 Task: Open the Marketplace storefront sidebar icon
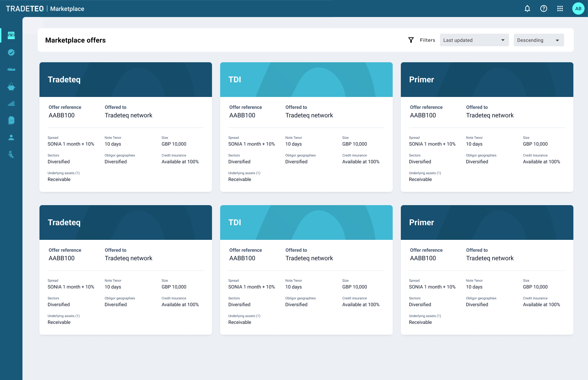point(11,35)
